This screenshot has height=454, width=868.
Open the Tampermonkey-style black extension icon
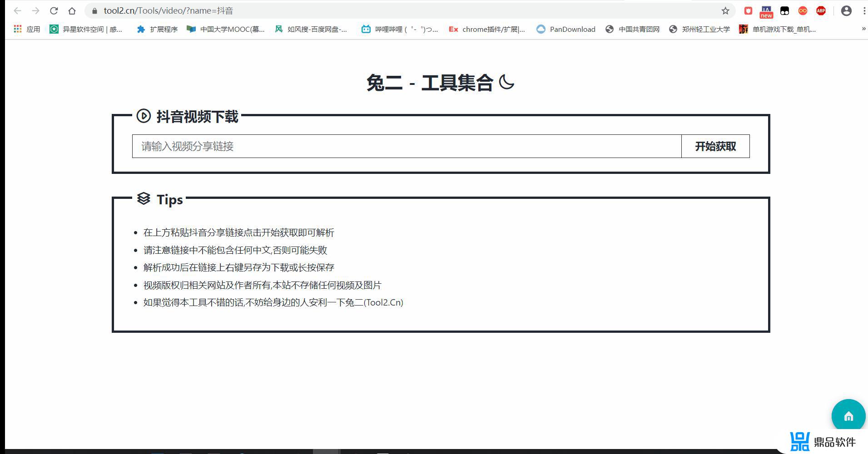point(784,10)
